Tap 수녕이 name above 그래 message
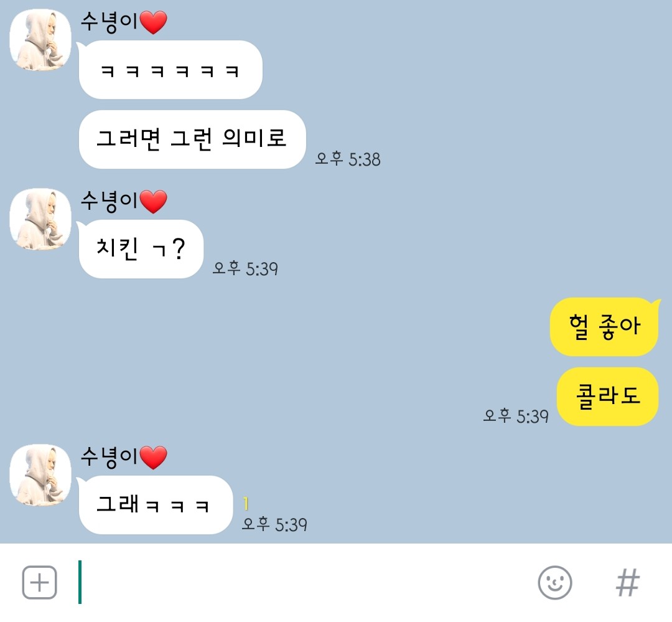Screen dimensions: 672x622 [124, 457]
